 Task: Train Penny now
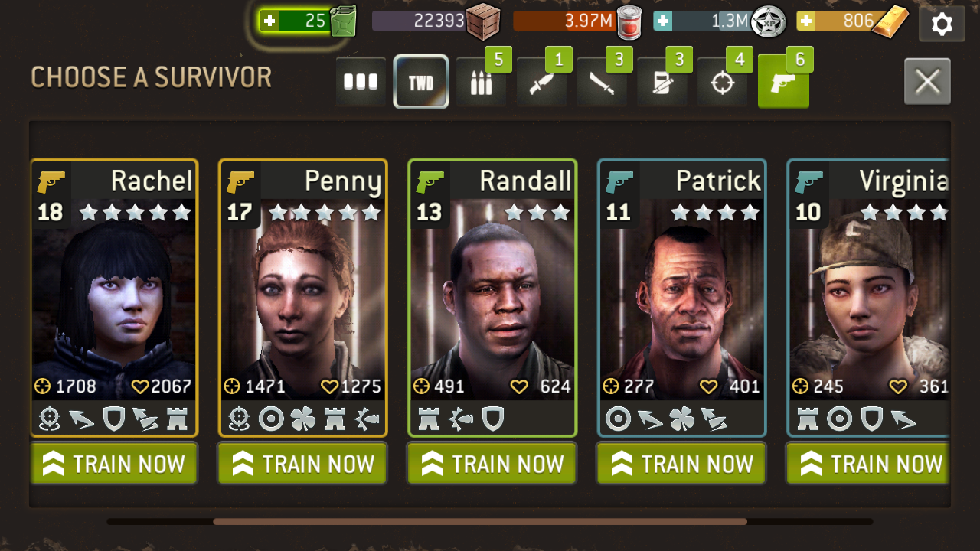click(x=302, y=464)
